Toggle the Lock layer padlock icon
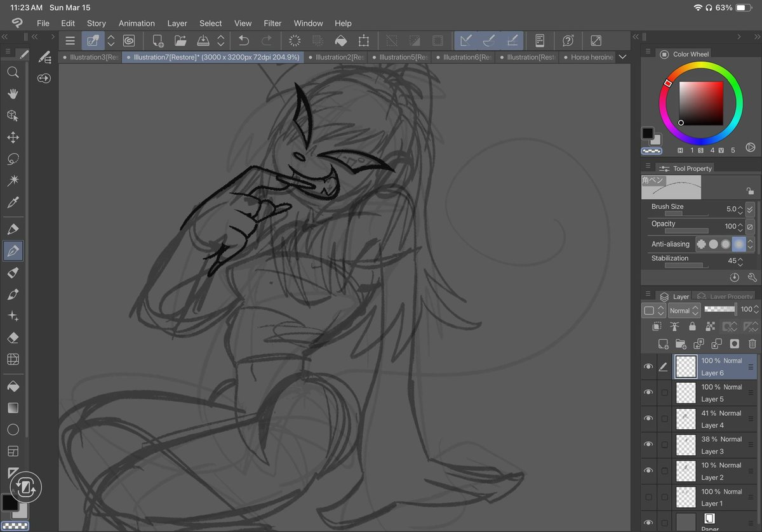762x532 pixels. [x=692, y=326]
